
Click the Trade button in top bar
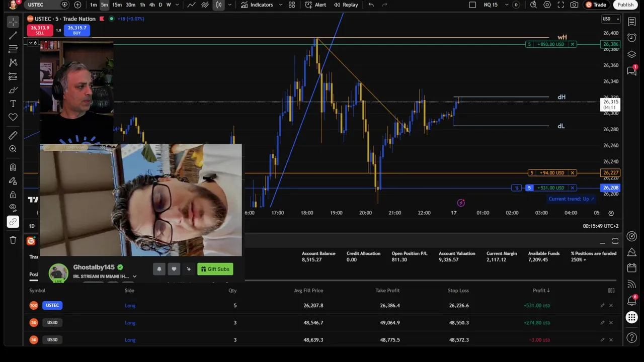tap(596, 5)
